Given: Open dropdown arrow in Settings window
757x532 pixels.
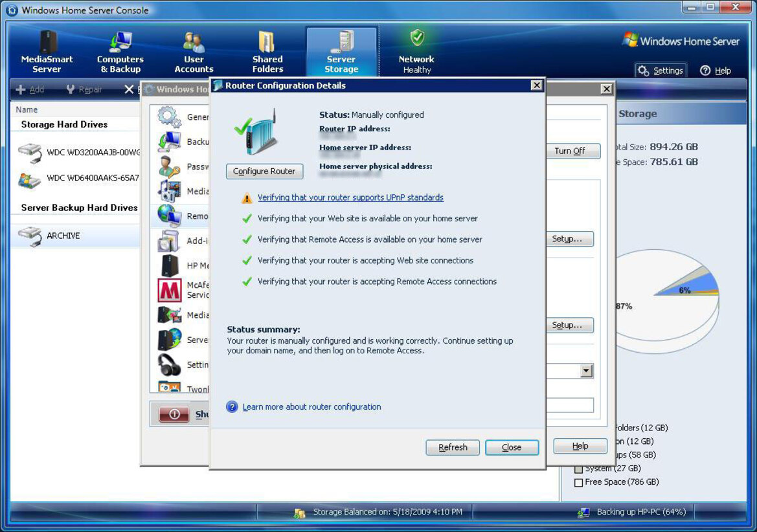Looking at the screenshot, I should [x=586, y=371].
